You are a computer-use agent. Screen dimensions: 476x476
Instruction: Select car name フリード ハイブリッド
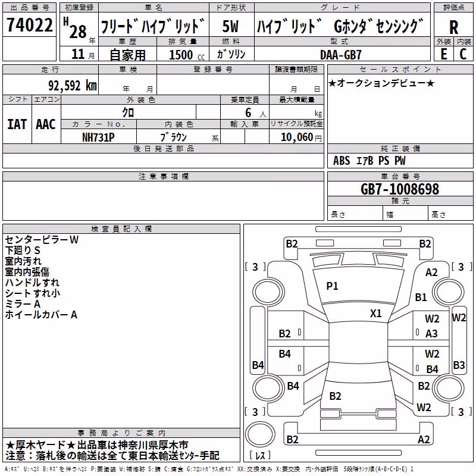[x=152, y=26]
